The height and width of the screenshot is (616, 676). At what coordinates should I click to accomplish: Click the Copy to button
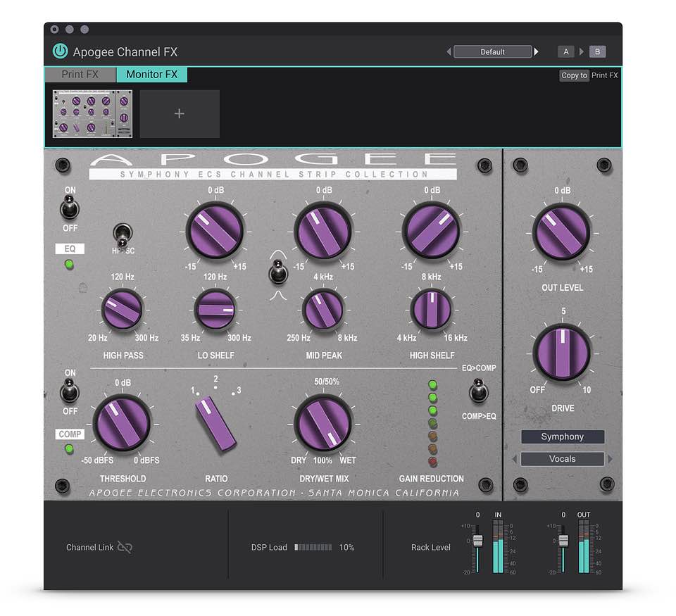coord(575,75)
